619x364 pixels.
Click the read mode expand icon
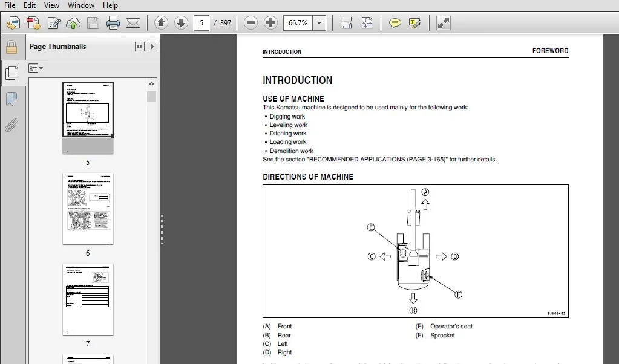pyautogui.click(x=444, y=23)
